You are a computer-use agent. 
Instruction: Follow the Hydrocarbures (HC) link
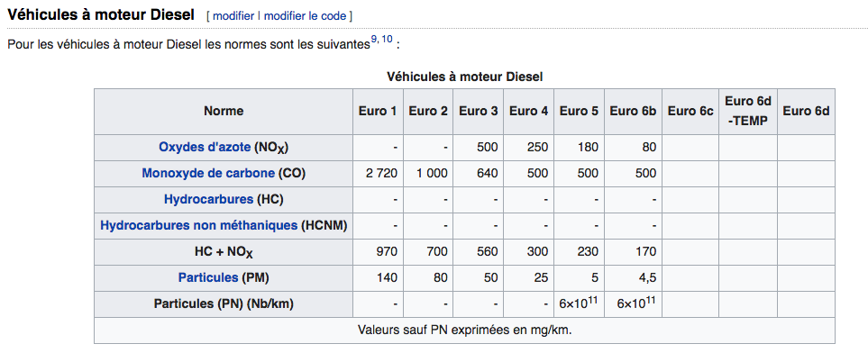pos(209,199)
